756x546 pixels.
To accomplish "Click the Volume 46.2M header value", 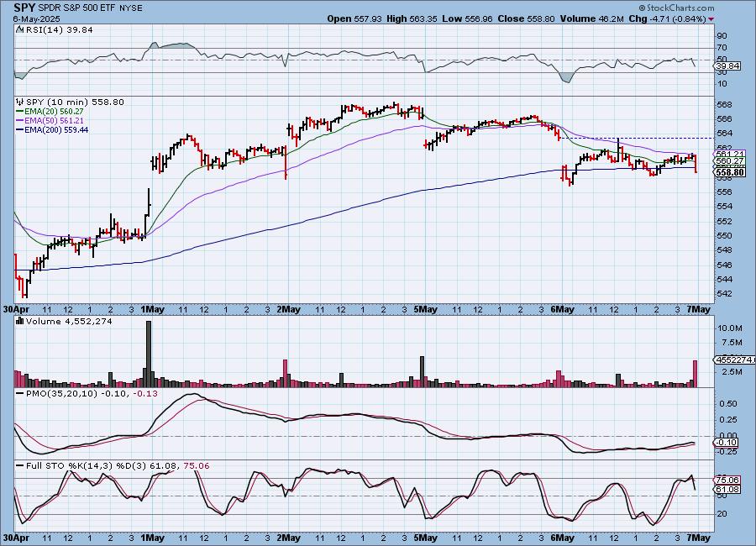I will tap(591, 18).
